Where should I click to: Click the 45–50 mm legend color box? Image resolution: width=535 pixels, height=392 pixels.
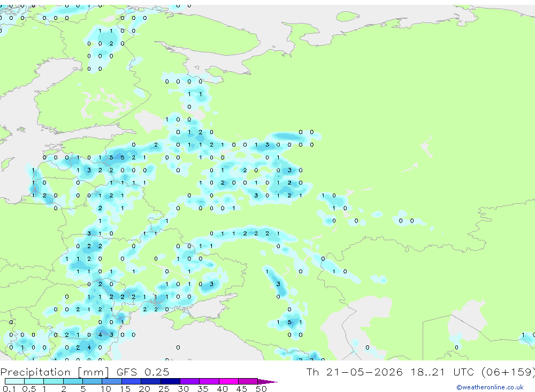pyautogui.click(x=248, y=381)
